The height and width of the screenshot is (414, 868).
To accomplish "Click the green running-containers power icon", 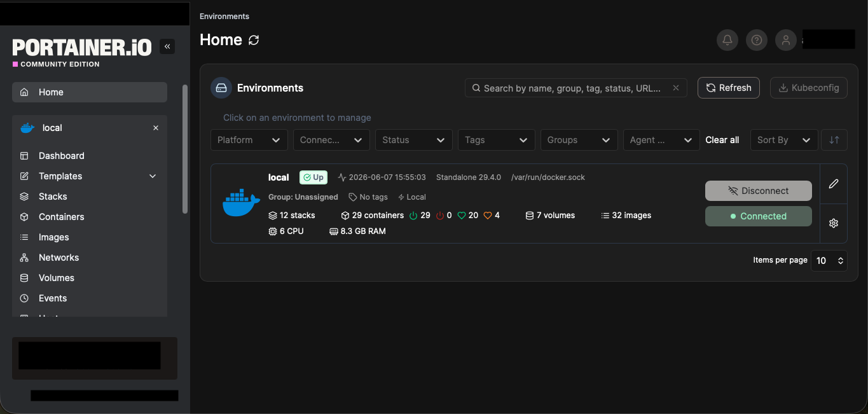I will 413,216.
